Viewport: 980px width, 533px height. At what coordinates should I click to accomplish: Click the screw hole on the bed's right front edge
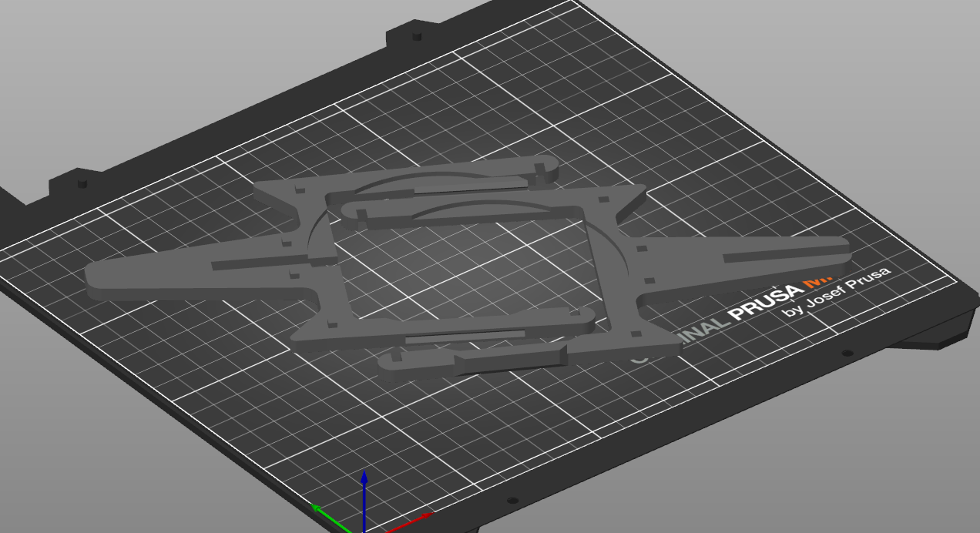coord(847,353)
